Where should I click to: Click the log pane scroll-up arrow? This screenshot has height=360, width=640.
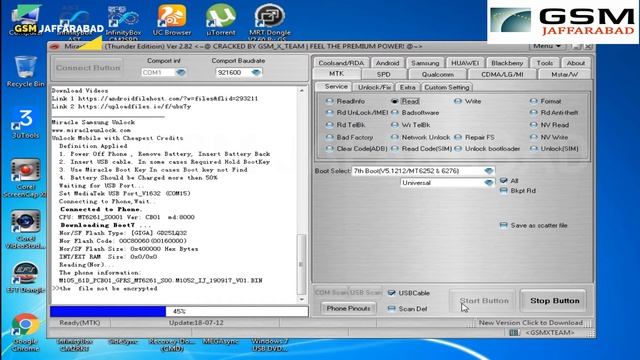tap(302, 90)
